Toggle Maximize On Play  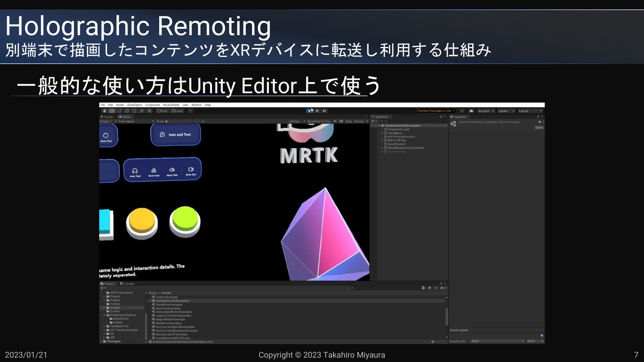319,121
